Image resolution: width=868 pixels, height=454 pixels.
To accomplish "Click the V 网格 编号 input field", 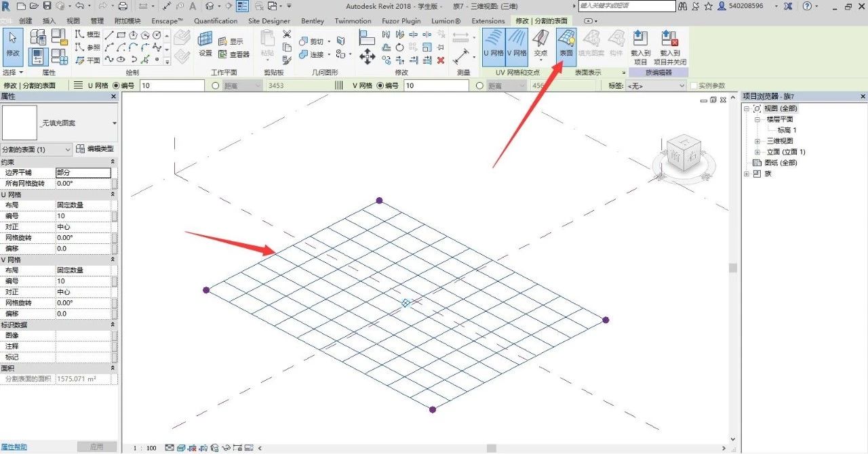I will coord(436,85).
